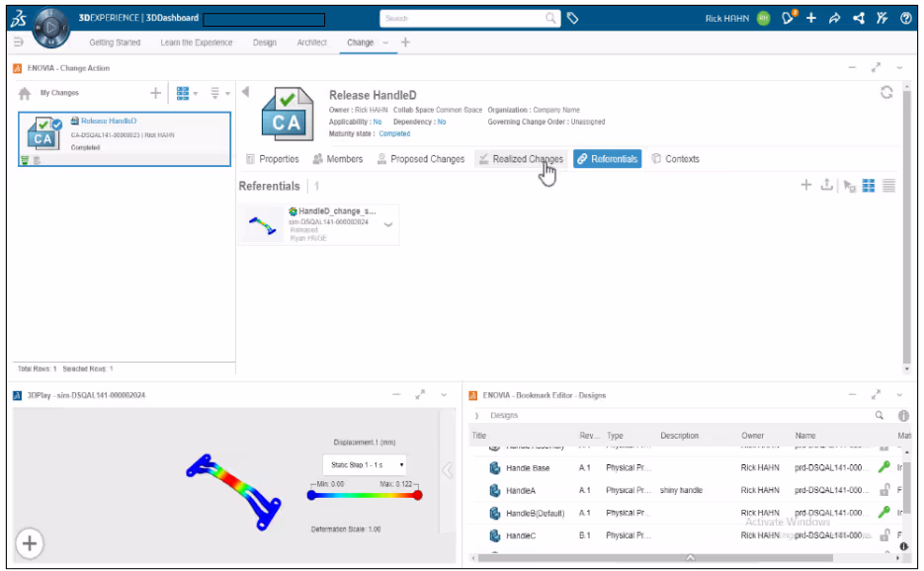Open the info icon in Bookmark Editor
The height and width of the screenshot is (571, 924).
[x=903, y=416]
